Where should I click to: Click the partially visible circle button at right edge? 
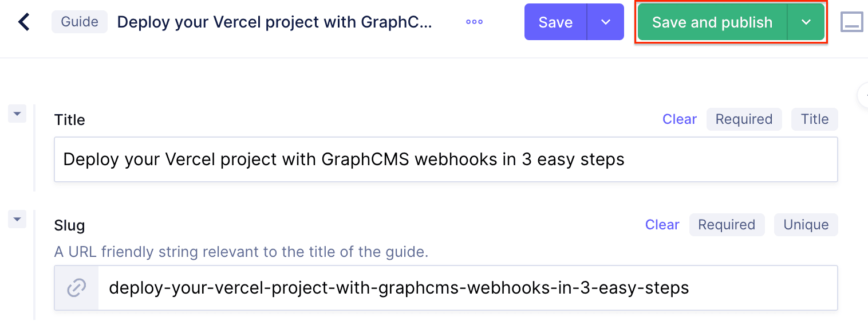tap(863, 95)
